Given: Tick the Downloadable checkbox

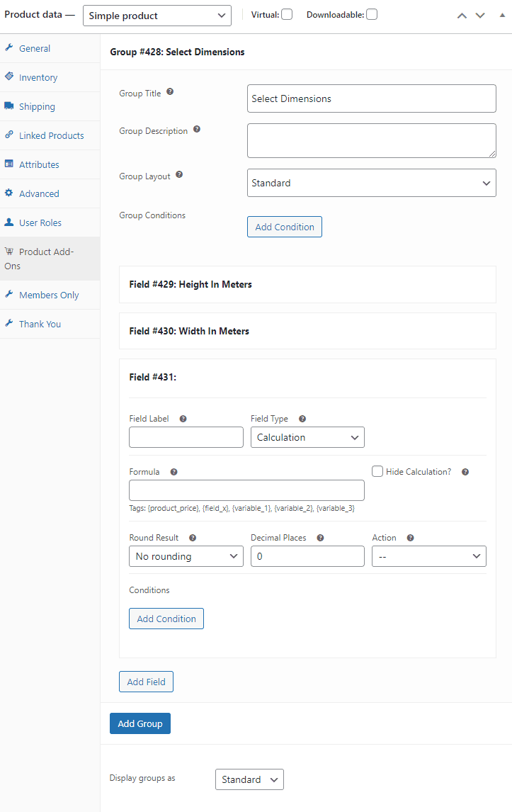Looking at the screenshot, I should (x=372, y=14).
